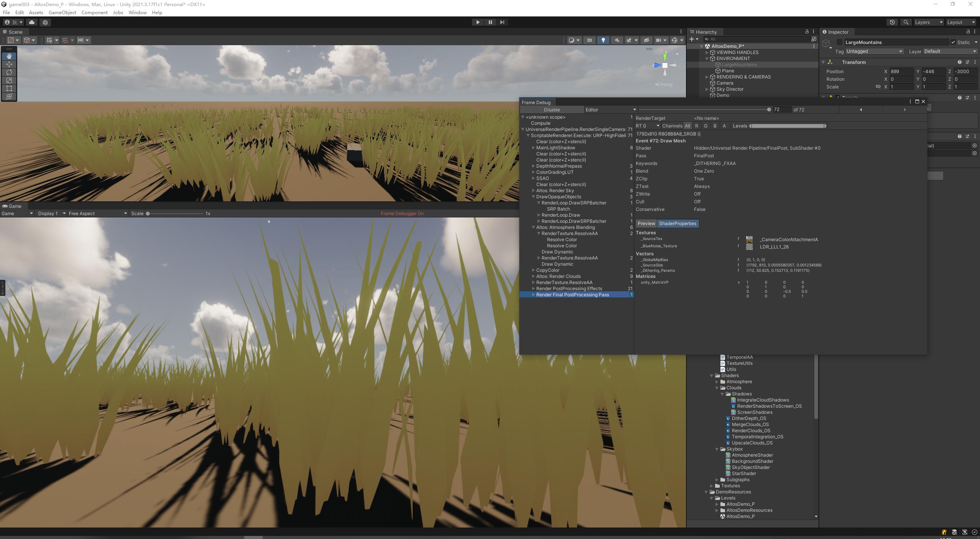This screenshot has width=980, height=539.
Task: Open the Layers dropdown
Action: (928, 22)
